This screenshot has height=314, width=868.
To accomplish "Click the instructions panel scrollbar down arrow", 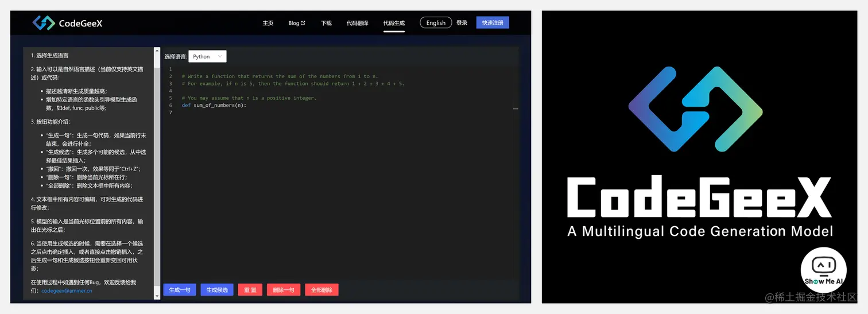I will pos(157,296).
